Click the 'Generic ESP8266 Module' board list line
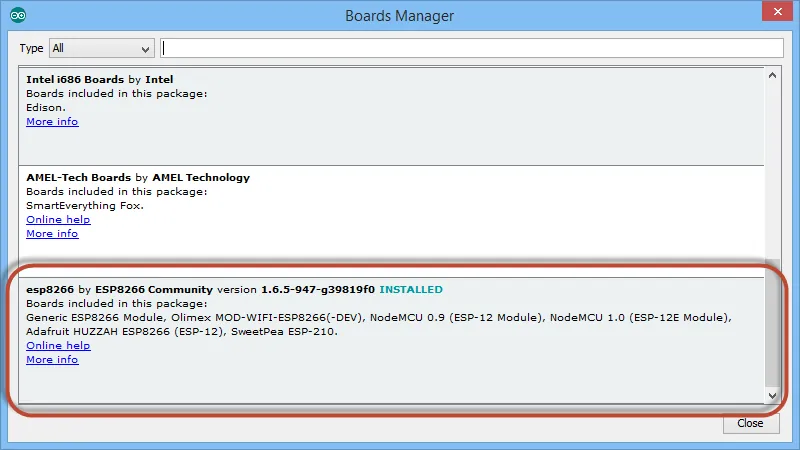 coord(379,317)
